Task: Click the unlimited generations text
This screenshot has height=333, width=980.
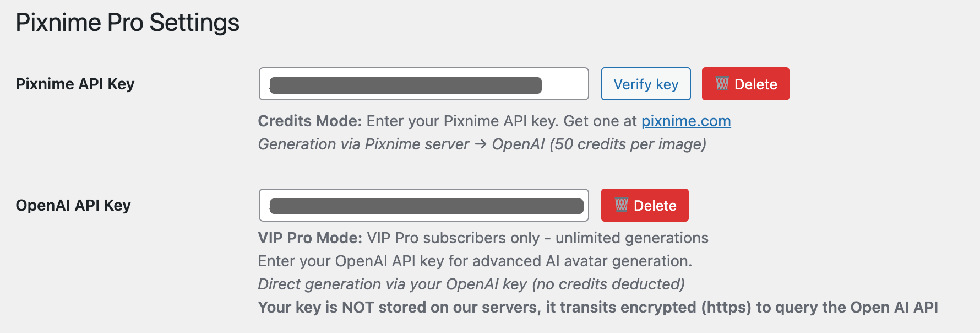Action: pos(632,238)
